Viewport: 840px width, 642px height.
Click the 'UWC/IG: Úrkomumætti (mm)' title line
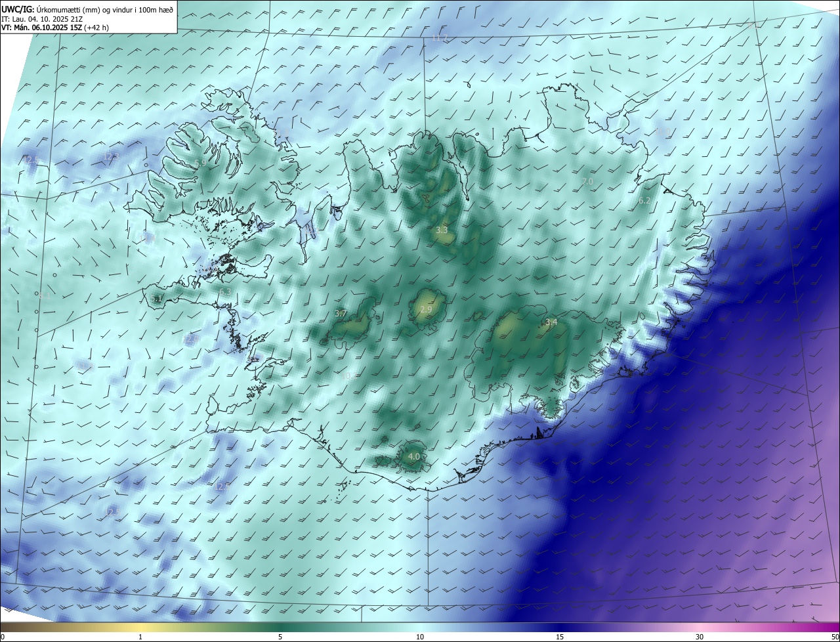click(87, 9)
